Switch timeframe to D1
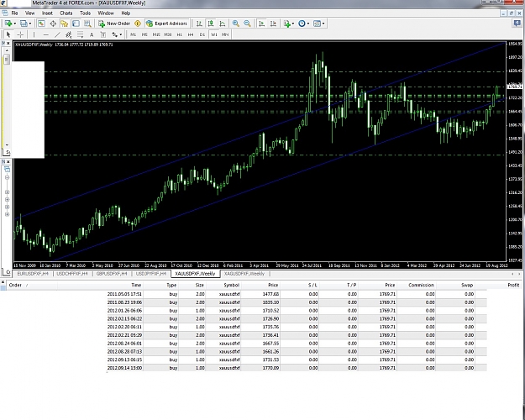525x420 pixels. (202, 34)
